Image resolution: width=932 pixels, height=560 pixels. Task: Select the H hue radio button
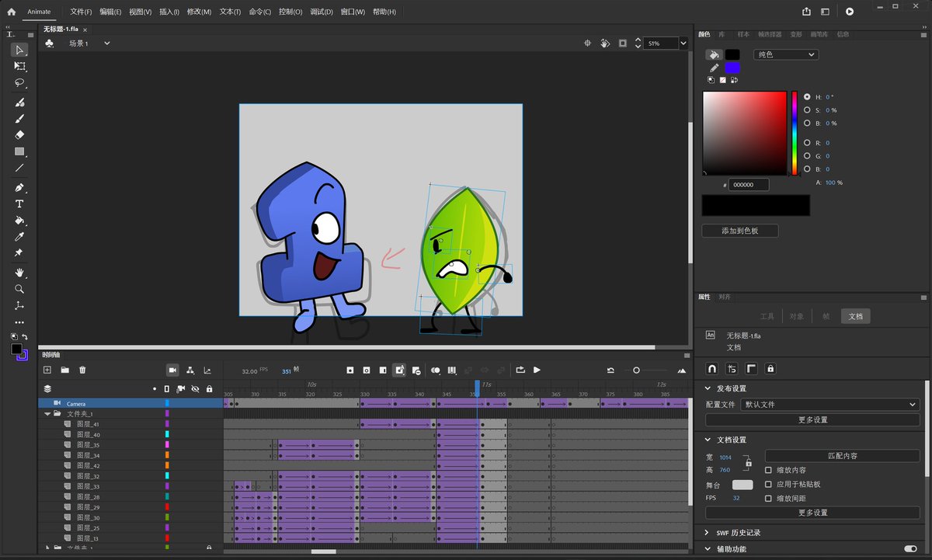click(807, 97)
